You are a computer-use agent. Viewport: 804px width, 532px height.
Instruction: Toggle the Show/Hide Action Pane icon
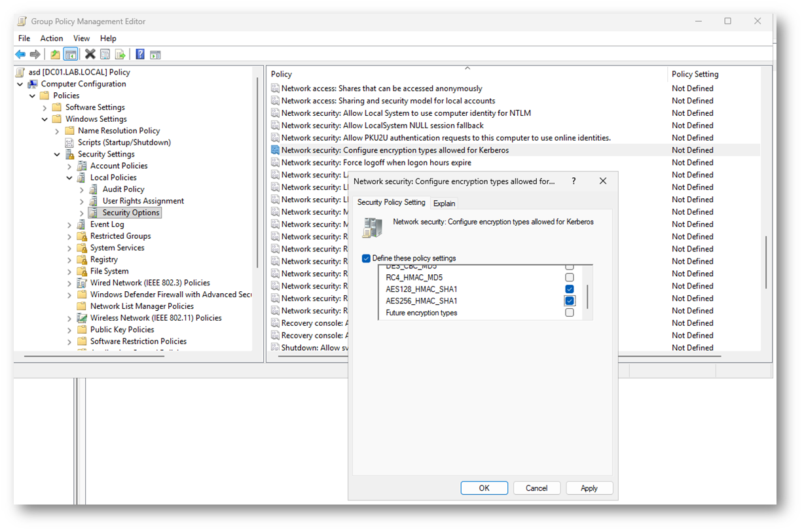click(156, 54)
